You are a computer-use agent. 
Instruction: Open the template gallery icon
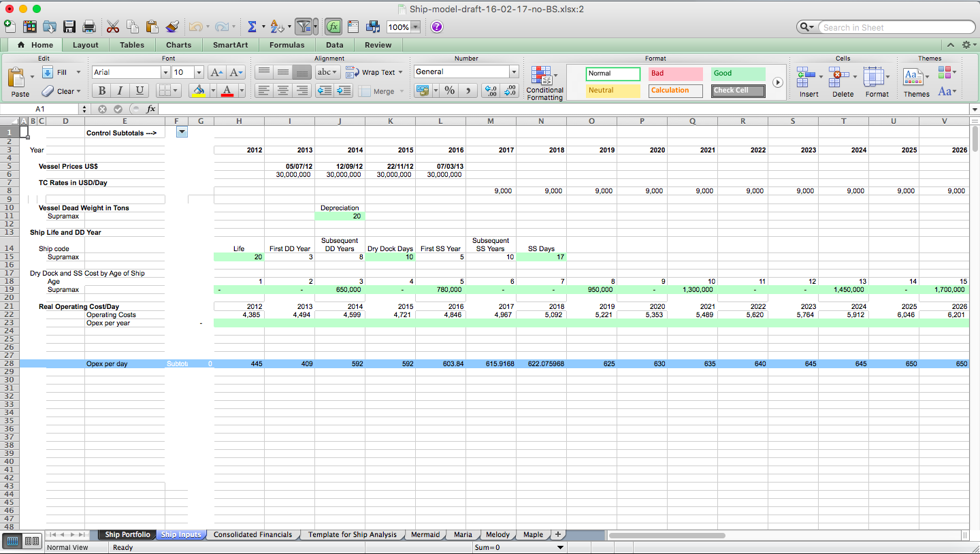pyautogui.click(x=30, y=27)
